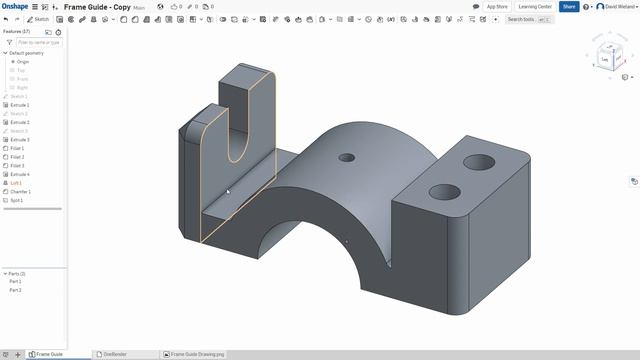Select the Shell tool in the toolbar
The height and width of the screenshot is (360, 640).
point(169,19)
